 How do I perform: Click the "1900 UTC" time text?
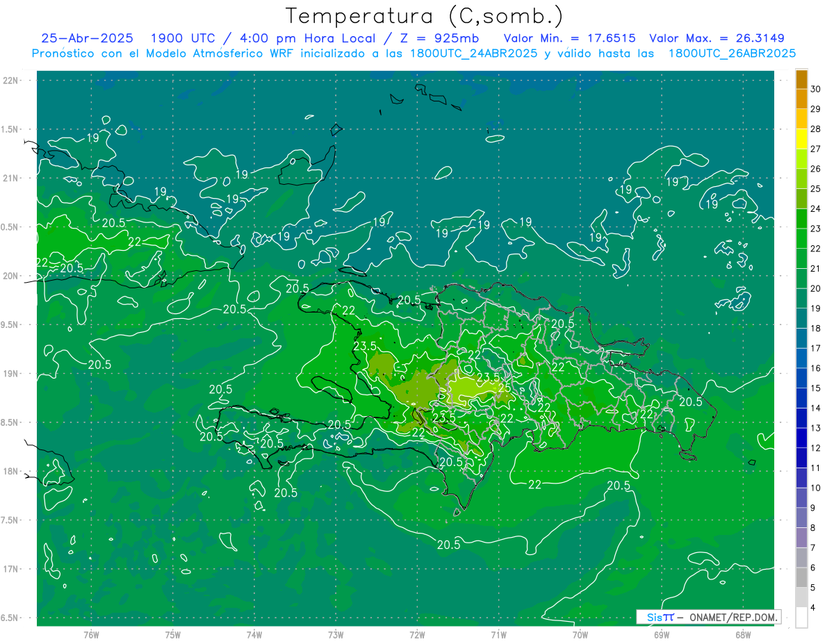[x=182, y=38]
